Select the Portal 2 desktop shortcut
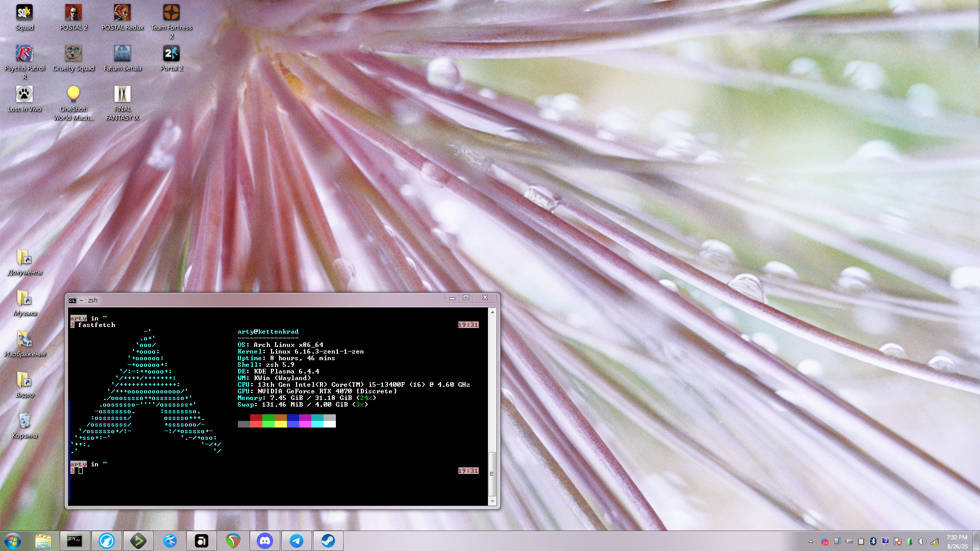 point(171,54)
